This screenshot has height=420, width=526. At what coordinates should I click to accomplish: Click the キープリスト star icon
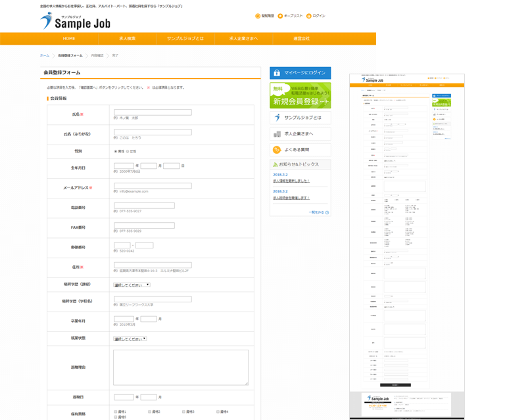coord(280,16)
